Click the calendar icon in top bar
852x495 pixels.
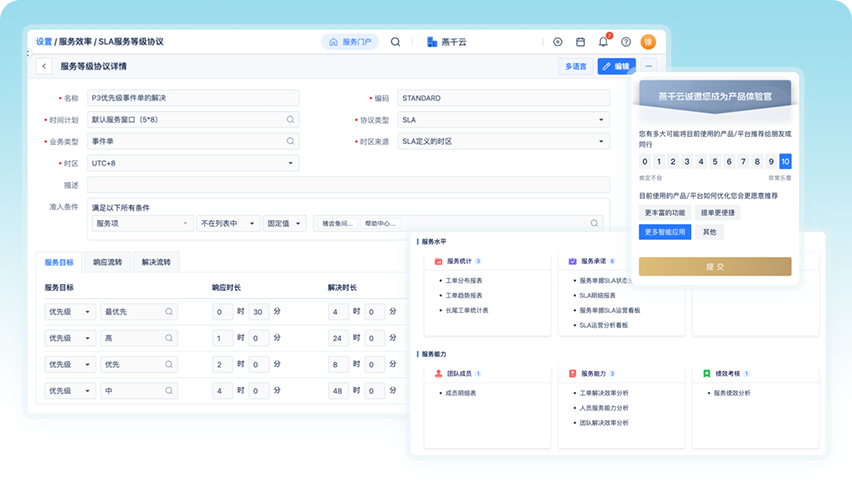click(x=580, y=42)
